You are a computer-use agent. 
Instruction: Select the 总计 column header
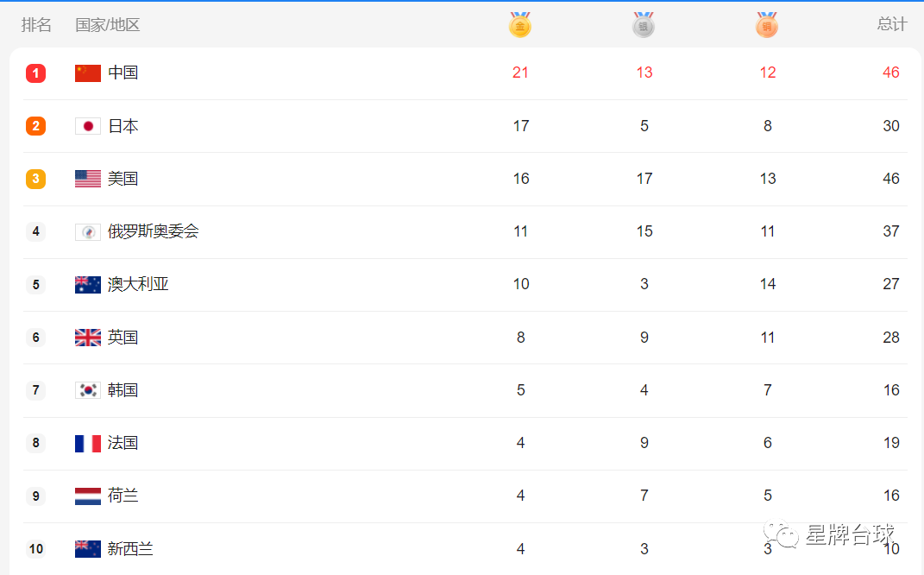coord(891,24)
